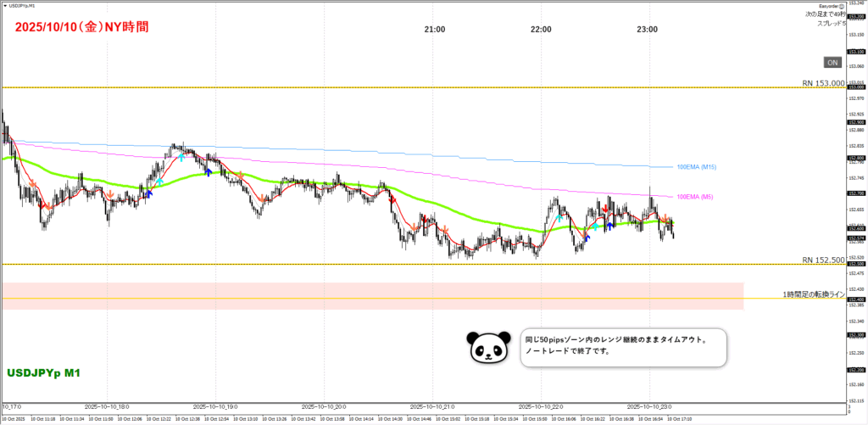The height and width of the screenshot is (425, 868).
Task: Click the 153.000 price tag on scale
Action: (x=854, y=87)
